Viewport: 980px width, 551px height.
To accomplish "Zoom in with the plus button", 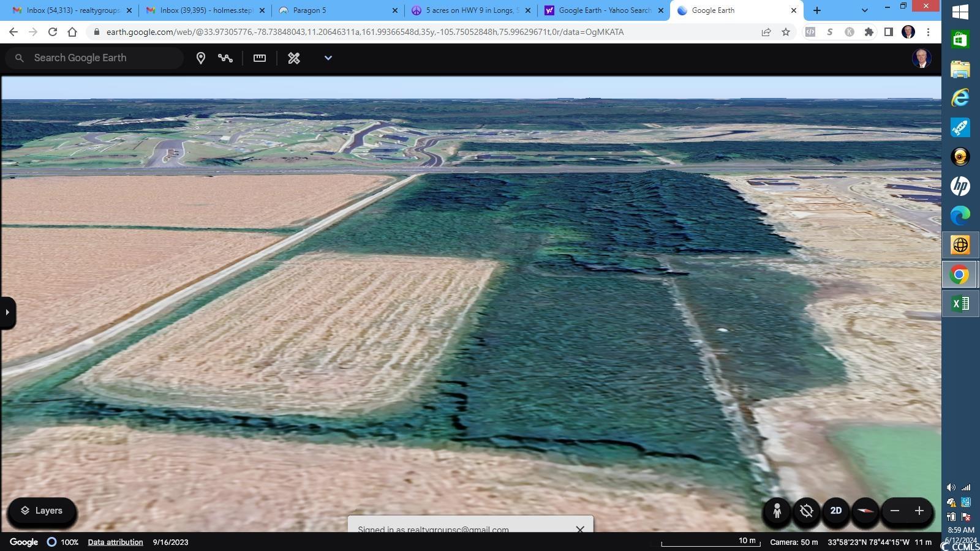I will click(919, 511).
